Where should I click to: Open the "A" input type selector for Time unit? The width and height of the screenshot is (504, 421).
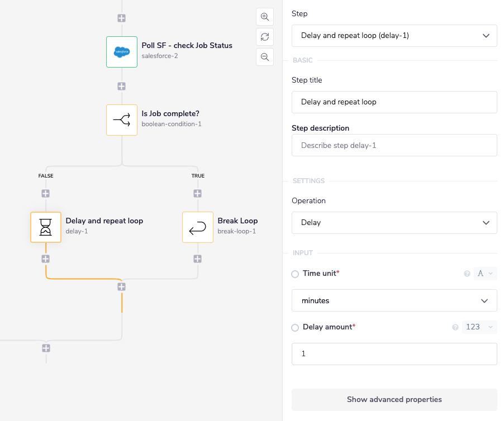pyautogui.click(x=485, y=274)
